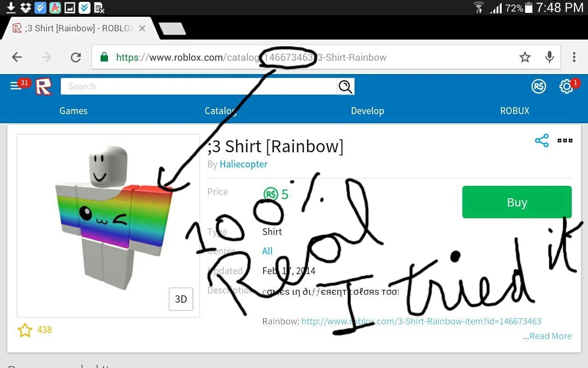Image resolution: width=588 pixels, height=368 pixels.
Task: Click the green Buy button
Action: point(517,202)
